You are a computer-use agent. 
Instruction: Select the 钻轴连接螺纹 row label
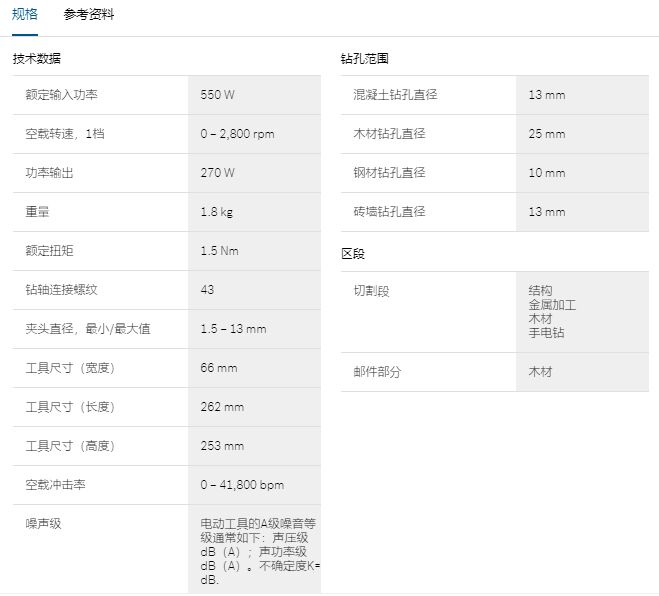(62, 290)
